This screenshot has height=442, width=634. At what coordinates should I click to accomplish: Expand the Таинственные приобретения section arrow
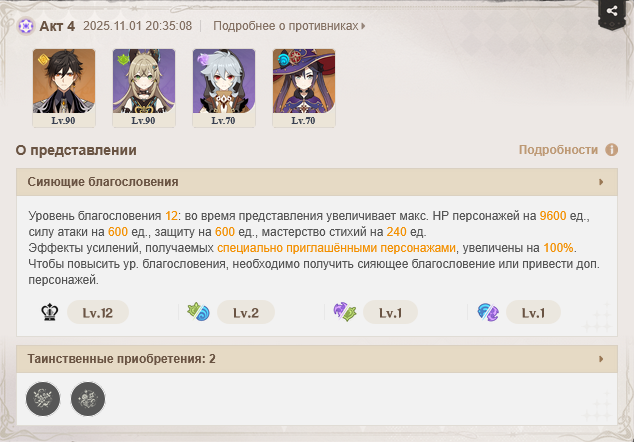(601, 359)
